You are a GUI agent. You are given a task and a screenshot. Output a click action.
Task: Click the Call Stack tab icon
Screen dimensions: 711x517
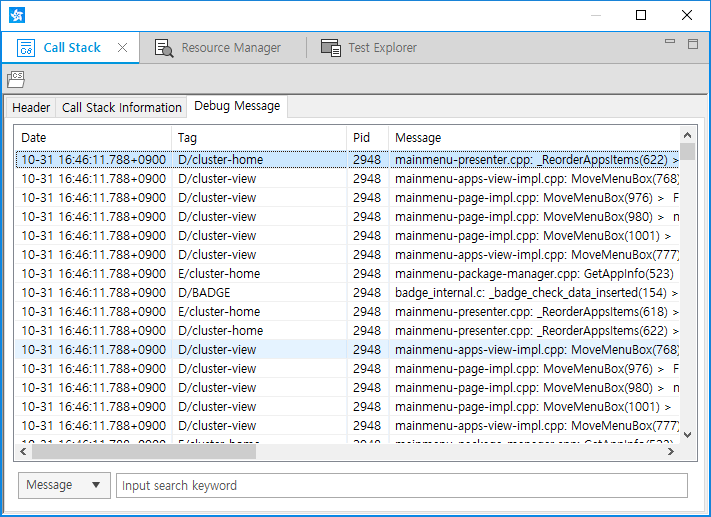(x=27, y=47)
